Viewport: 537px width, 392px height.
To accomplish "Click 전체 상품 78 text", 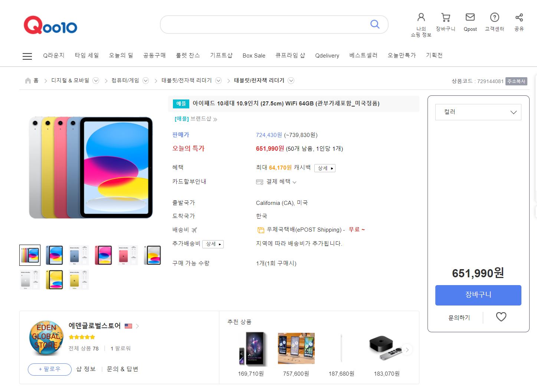I will point(84,349).
